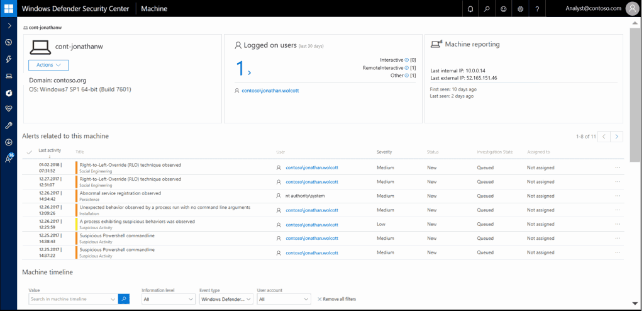This screenshot has height=311, width=644.
Task: Open Suspicious Powershell commandline alert at 14:37:22
Action: click(x=117, y=250)
